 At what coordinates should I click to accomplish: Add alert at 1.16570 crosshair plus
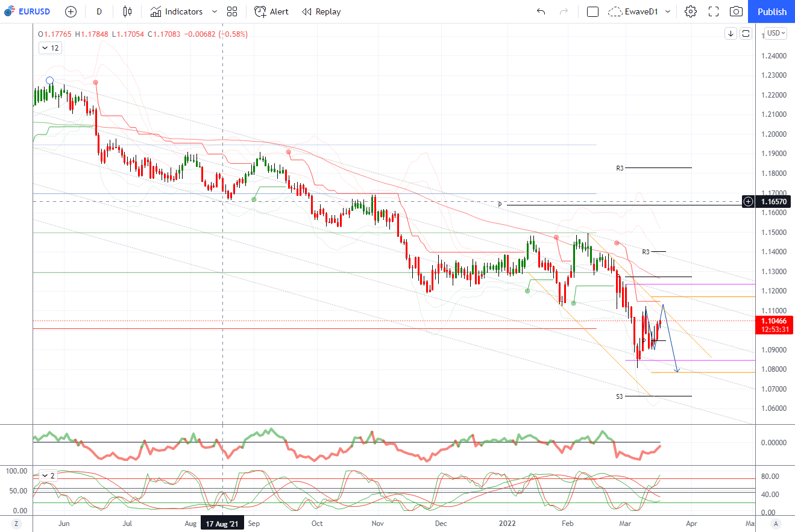[748, 201]
